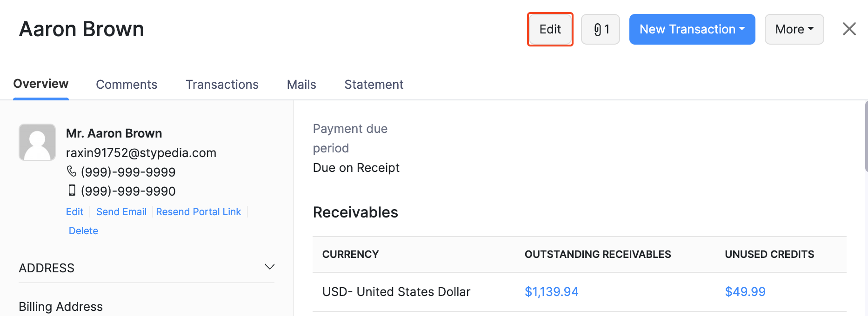Switch to the Comments tab

(127, 85)
